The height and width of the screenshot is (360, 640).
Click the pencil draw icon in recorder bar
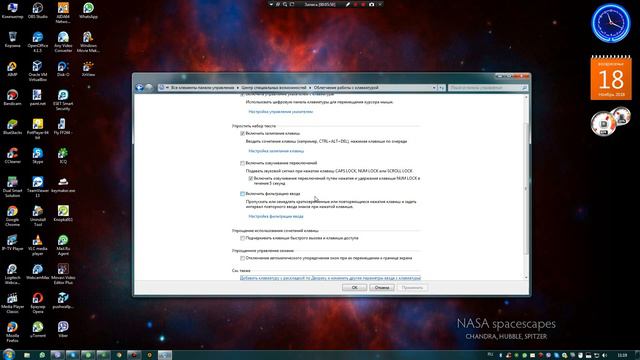pyautogui.click(x=348, y=4)
